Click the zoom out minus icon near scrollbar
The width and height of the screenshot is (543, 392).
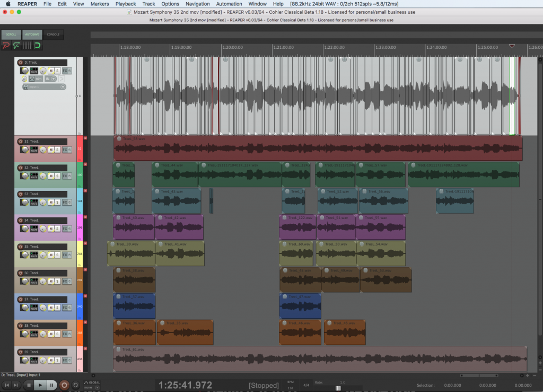pos(535,376)
